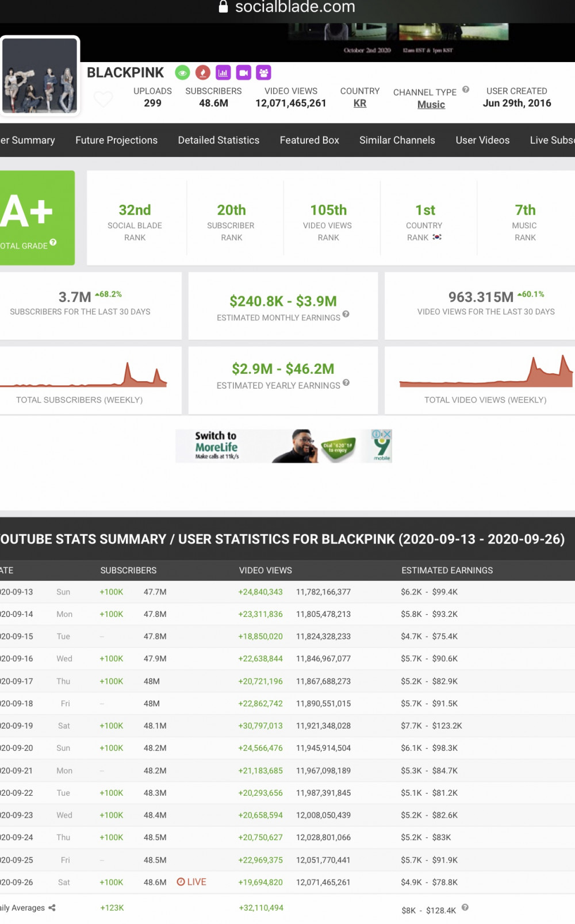Open help for Estimated Monthly Earnings
The width and height of the screenshot is (575, 924).
346,314
